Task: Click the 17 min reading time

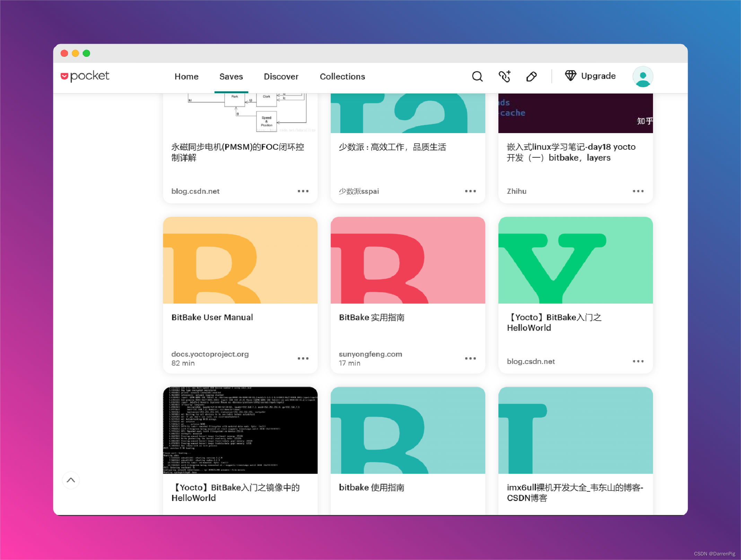Action: pos(350,363)
